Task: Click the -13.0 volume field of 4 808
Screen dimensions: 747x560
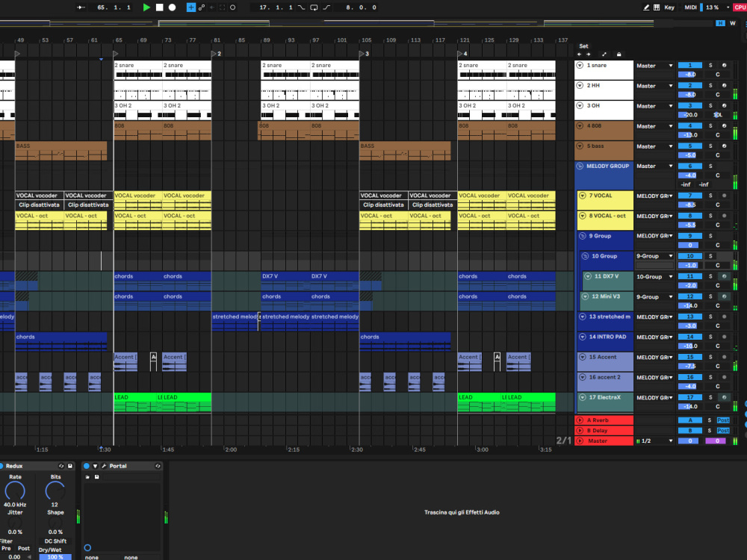Action: (689, 134)
